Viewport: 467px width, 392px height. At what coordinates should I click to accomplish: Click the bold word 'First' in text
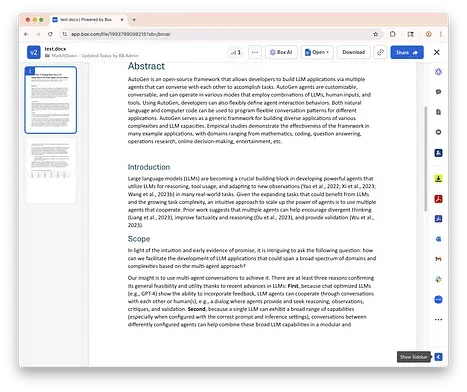[x=293, y=286]
